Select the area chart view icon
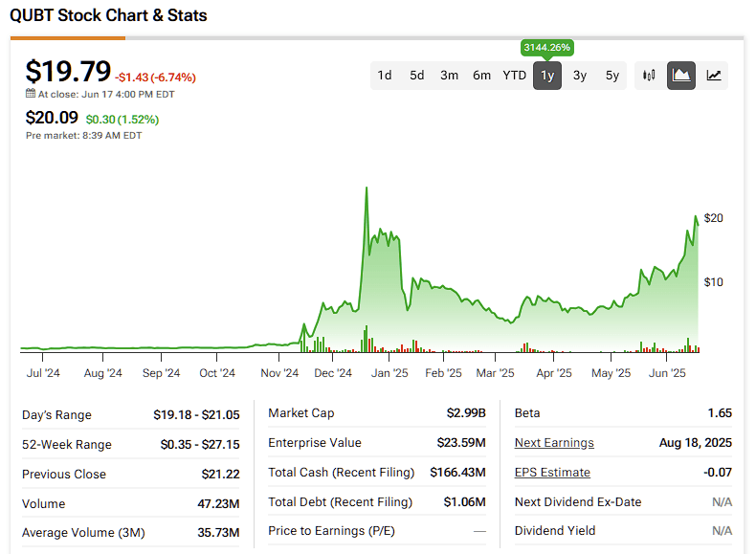756x554 pixels. 681,76
